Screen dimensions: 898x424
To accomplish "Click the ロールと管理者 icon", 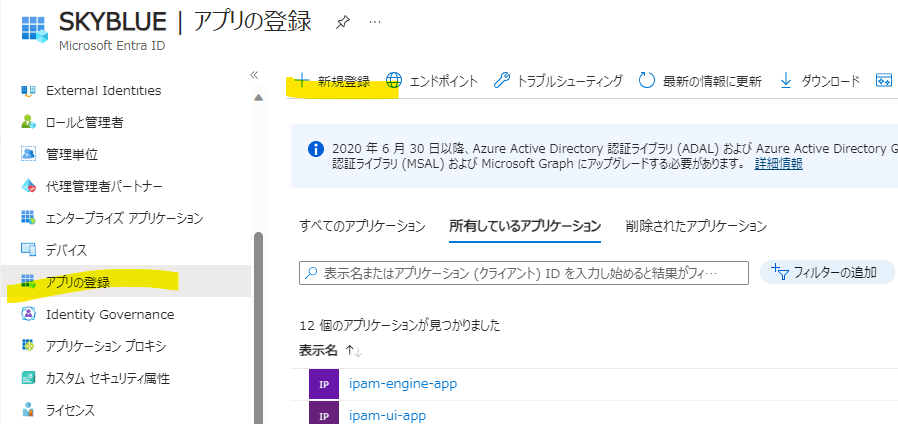I will [x=28, y=122].
